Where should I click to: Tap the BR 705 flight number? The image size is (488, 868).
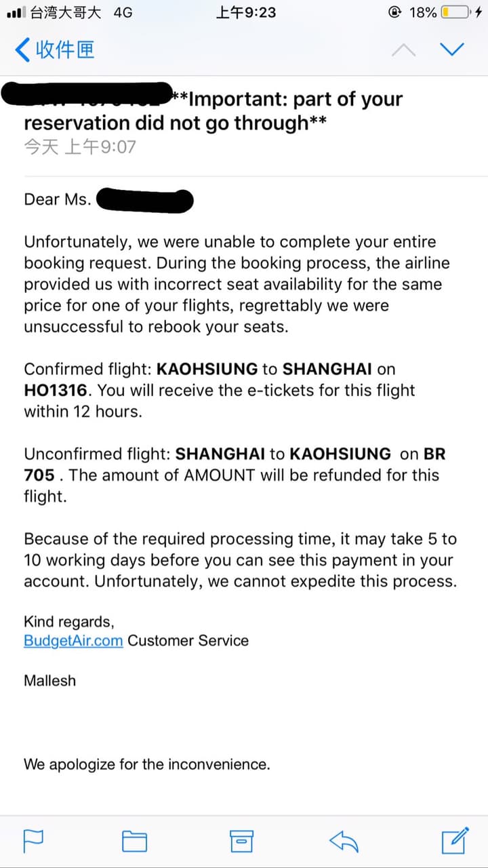pyautogui.click(x=235, y=465)
